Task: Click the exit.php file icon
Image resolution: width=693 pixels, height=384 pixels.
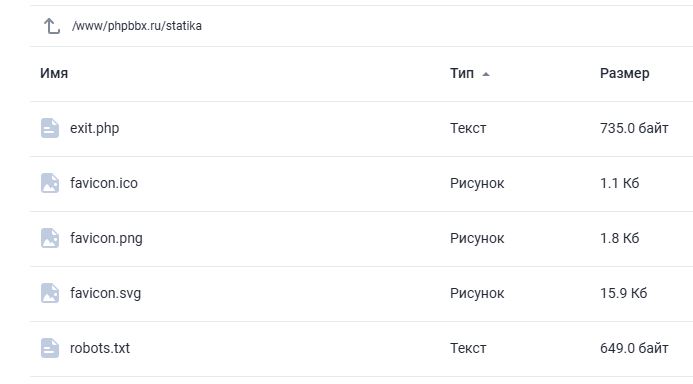Action: pyautogui.click(x=50, y=128)
